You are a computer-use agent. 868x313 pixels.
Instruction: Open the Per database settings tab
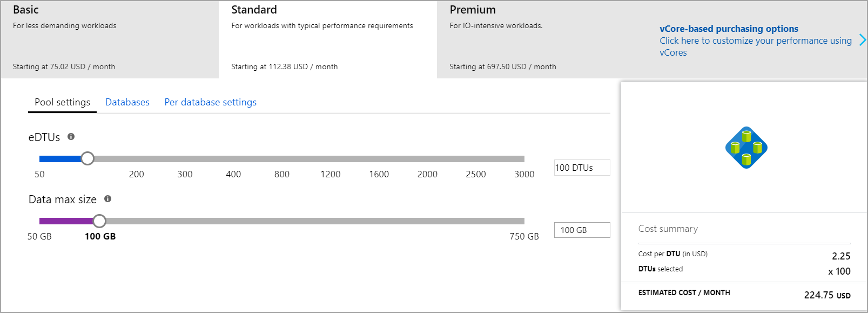pyautogui.click(x=211, y=102)
